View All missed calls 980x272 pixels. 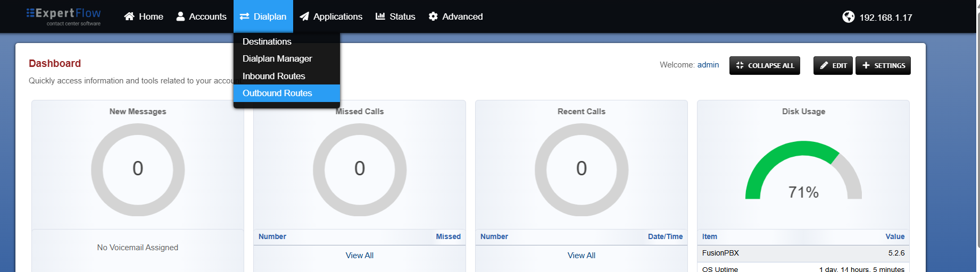click(360, 256)
